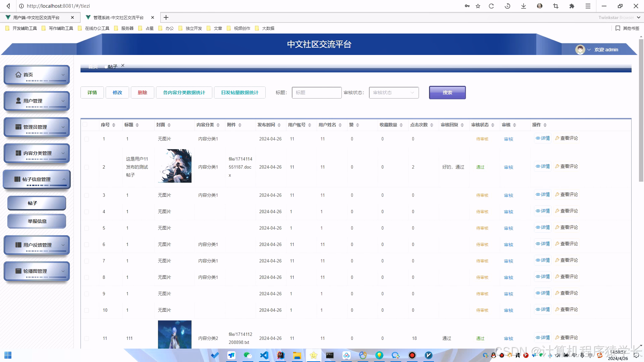Click the 管理员管理 panel icon
Viewport: 644px width, 362px height.
[18, 126]
